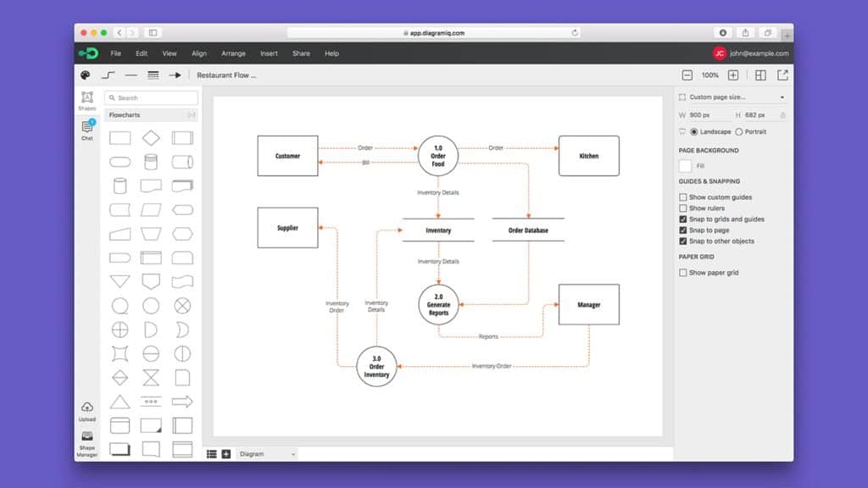The image size is (868, 488).
Task: Open the Arrange menu
Action: [233, 53]
